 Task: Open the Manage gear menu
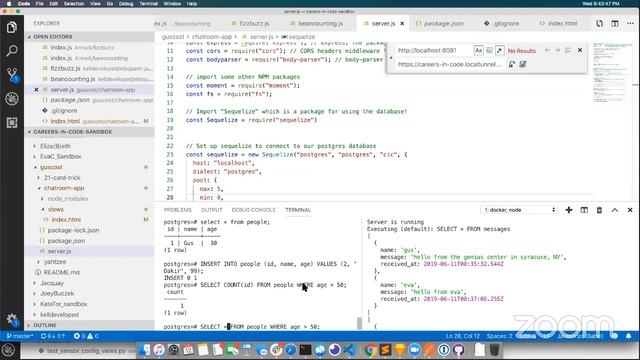tap(12, 319)
